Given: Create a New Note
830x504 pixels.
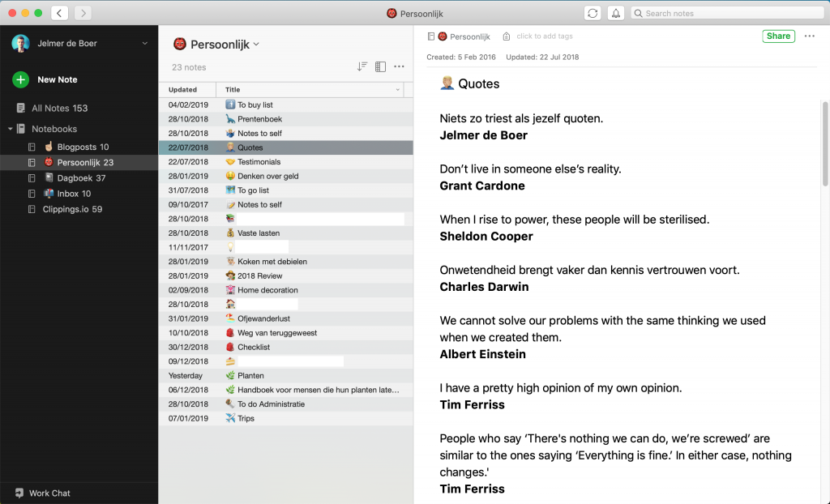Looking at the screenshot, I should coord(45,79).
